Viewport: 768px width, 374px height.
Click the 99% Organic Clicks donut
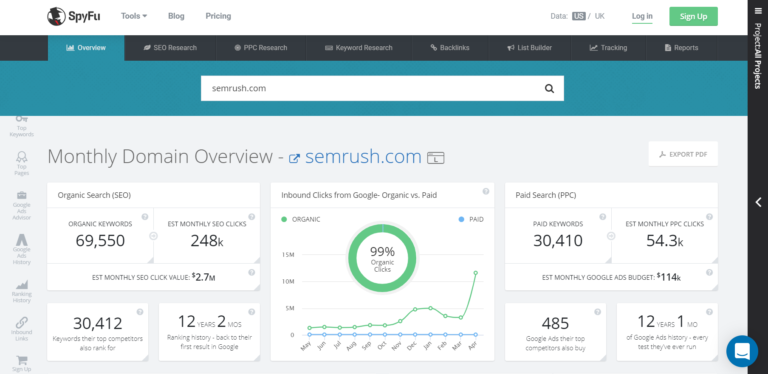(382, 258)
